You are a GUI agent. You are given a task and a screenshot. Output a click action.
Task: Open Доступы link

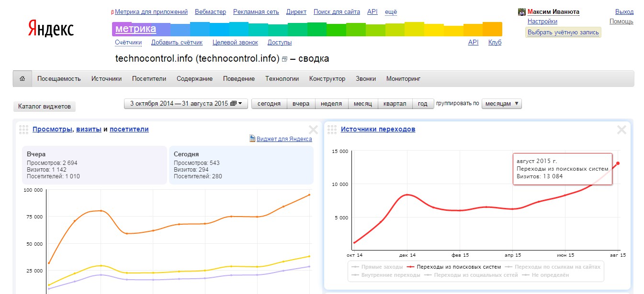tap(280, 43)
